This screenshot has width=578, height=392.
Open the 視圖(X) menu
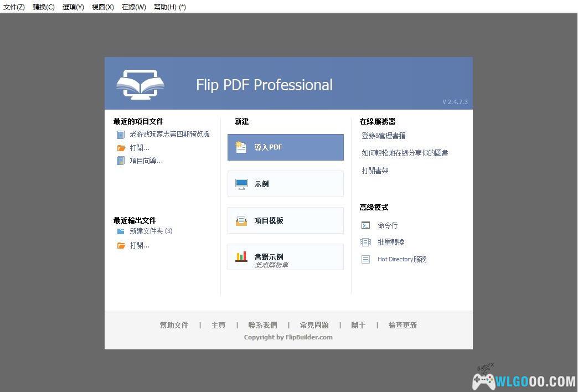[x=102, y=7]
